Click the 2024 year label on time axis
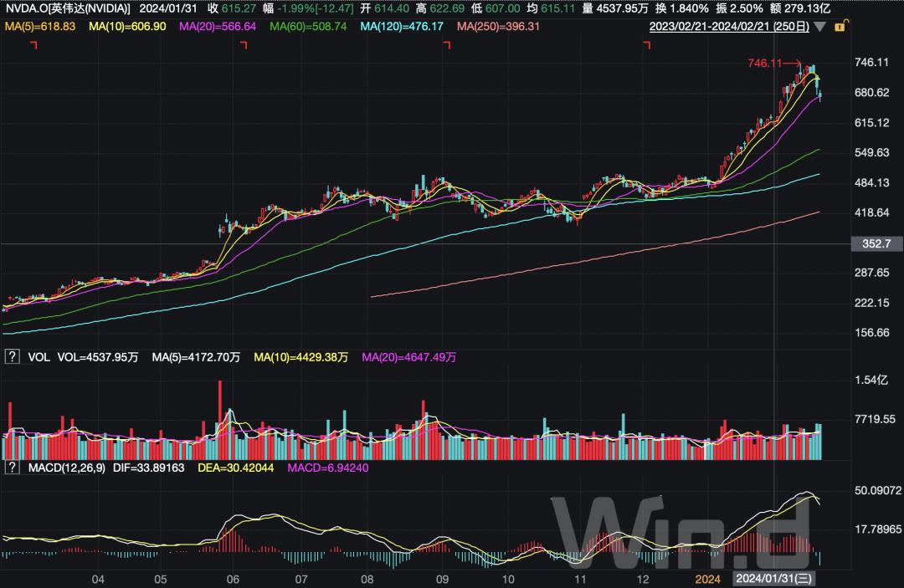Image resolution: width=904 pixels, height=588 pixels. (x=707, y=580)
